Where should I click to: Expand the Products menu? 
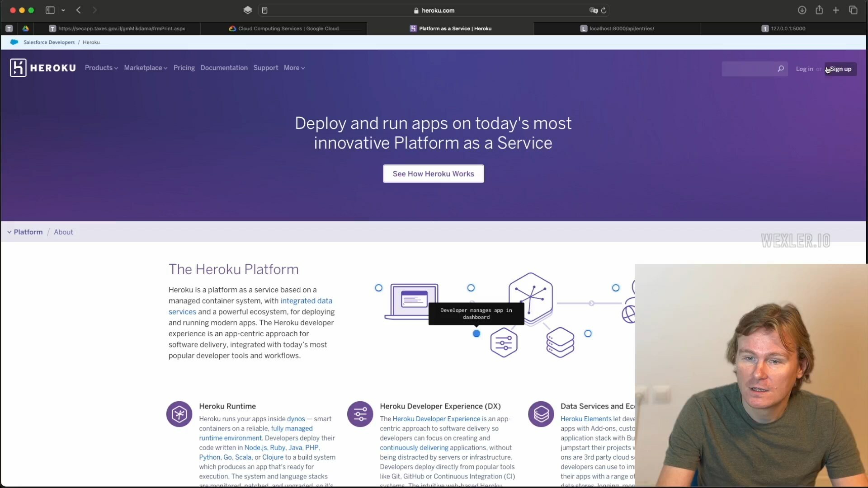(x=101, y=68)
